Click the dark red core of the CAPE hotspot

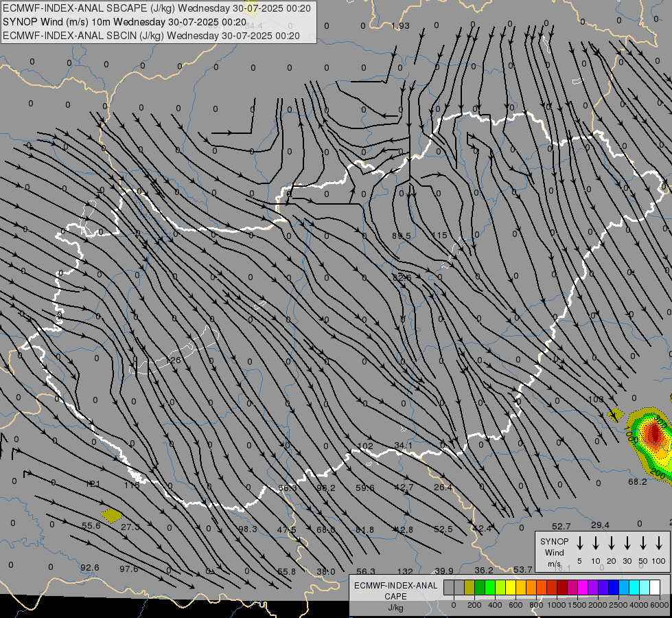pyautogui.click(x=654, y=433)
